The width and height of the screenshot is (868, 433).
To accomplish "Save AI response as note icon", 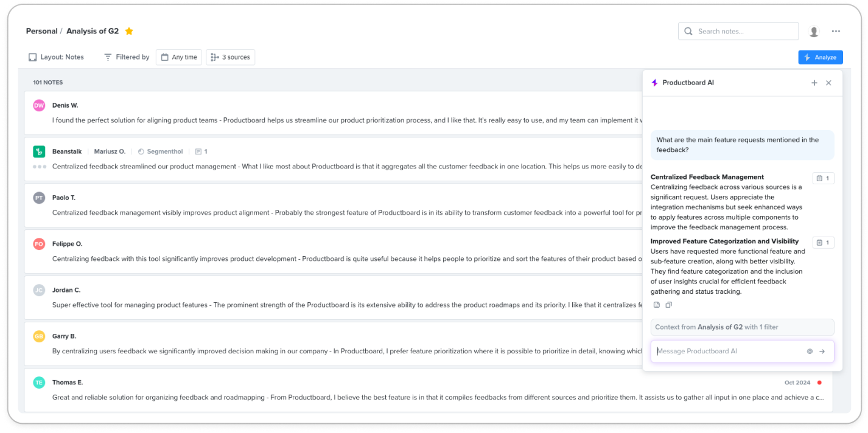I will [657, 305].
